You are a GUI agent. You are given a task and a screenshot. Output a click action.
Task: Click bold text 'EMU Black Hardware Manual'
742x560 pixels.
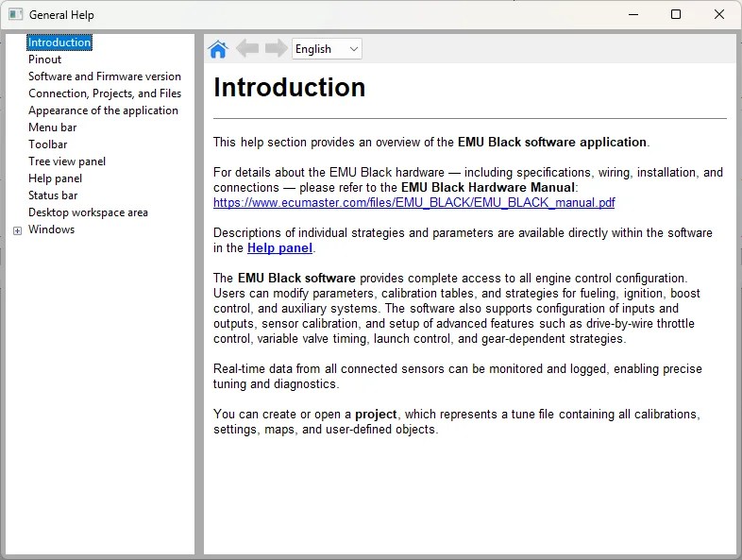pyautogui.click(x=488, y=188)
